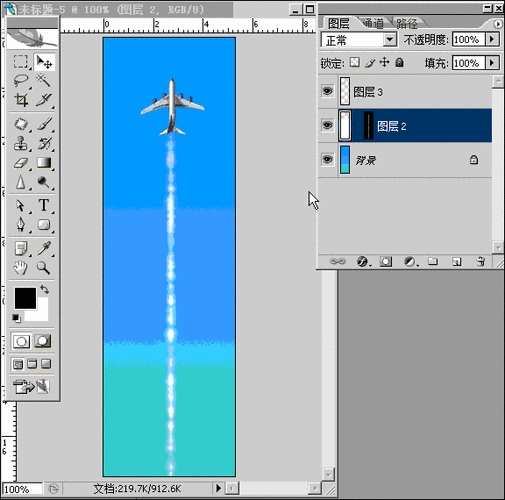Click the zoom percentage field in status bar
The height and width of the screenshot is (500, 505).
tap(22, 489)
